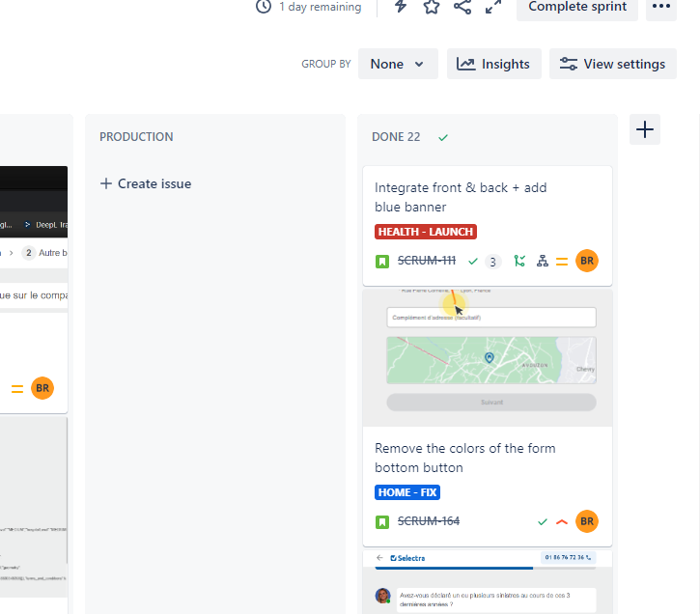This screenshot has height=614, width=700.
Task: Open the Group By None dropdown
Action: [398, 64]
